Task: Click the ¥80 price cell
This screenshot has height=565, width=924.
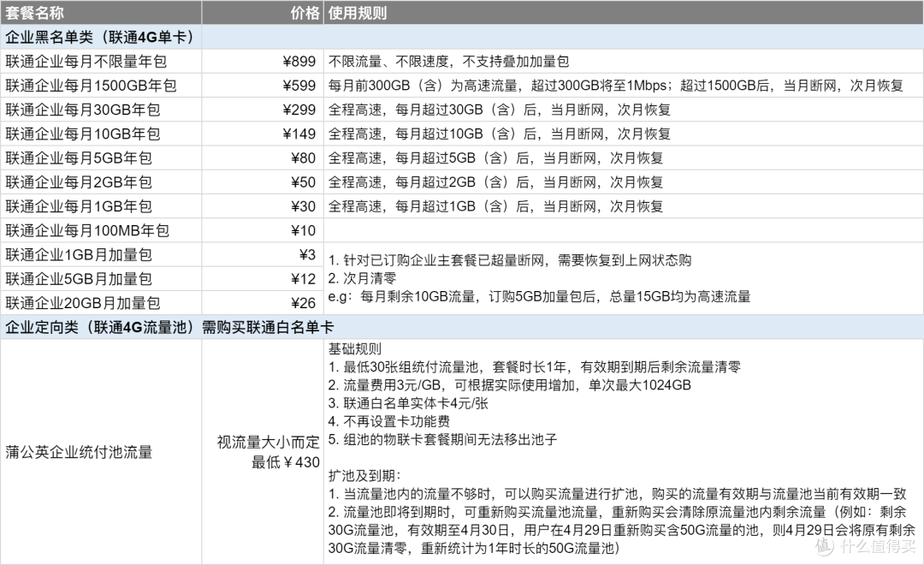Action: coord(263,158)
